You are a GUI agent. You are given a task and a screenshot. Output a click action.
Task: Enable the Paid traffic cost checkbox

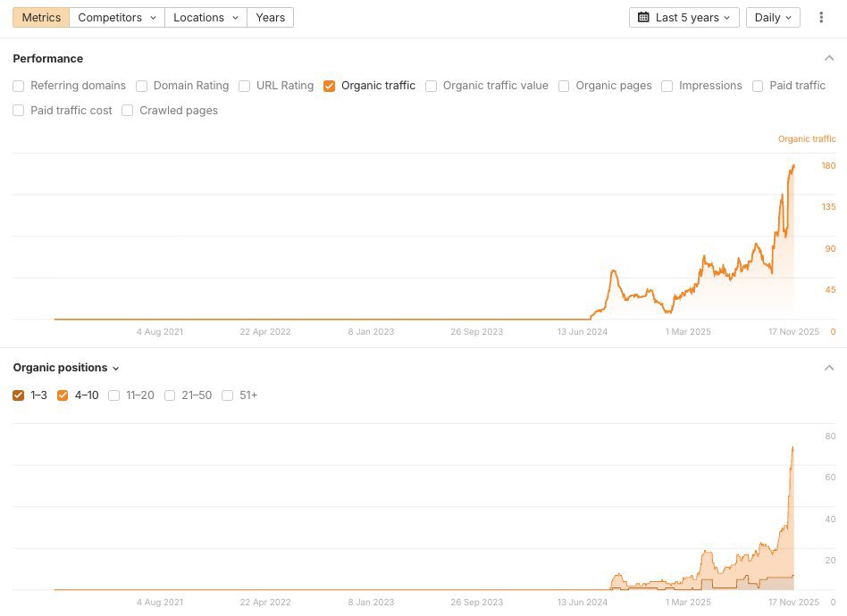pos(19,111)
